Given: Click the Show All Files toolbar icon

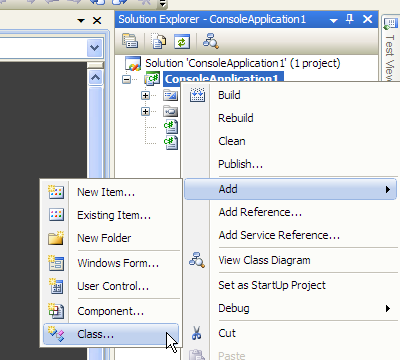Looking at the screenshot, I should (x=159, y=41).
